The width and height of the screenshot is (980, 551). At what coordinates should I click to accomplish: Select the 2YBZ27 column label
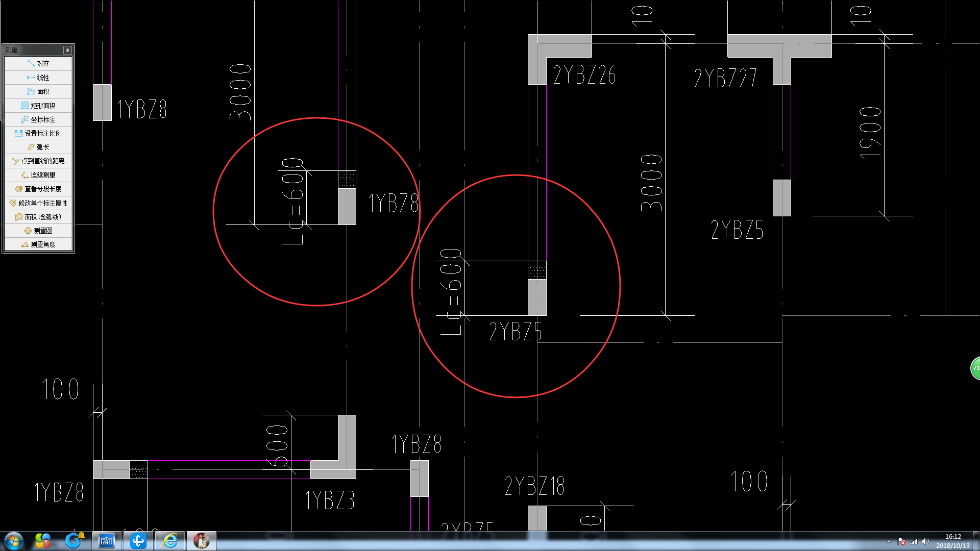click(x=725, y=78)
